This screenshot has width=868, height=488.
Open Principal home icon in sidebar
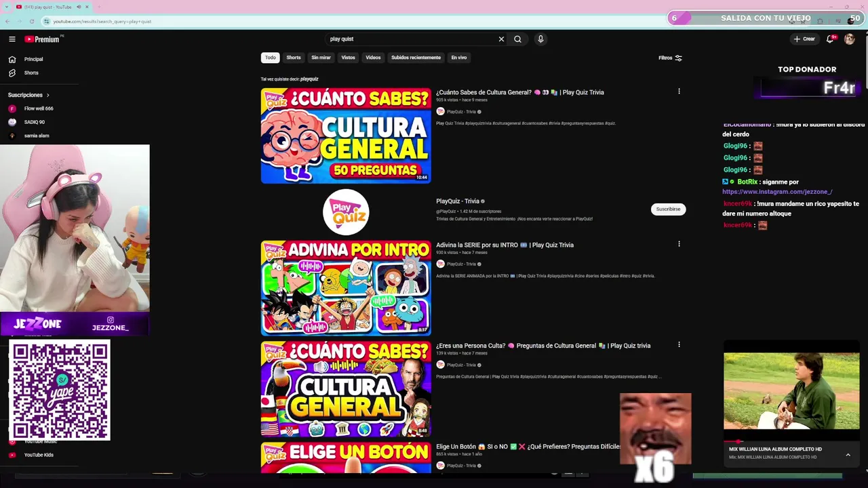pyautogui.click(x=12, y=59)
